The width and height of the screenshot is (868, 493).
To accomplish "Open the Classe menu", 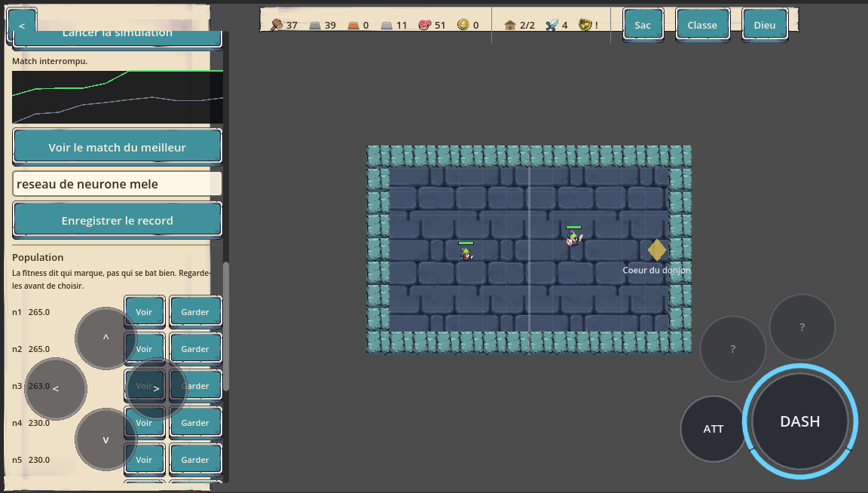I will (702, 25).
